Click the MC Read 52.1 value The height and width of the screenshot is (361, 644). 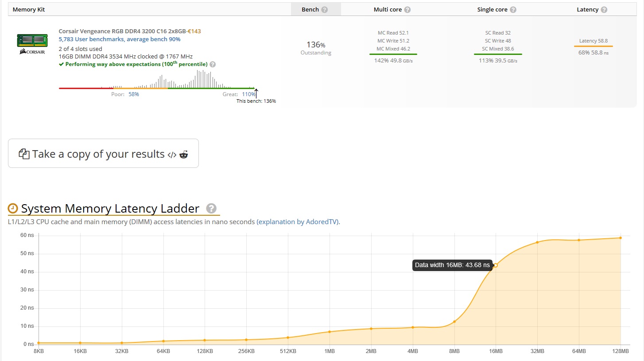tap(393, 33)
